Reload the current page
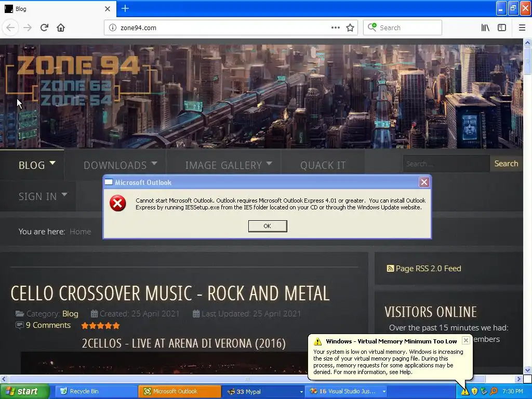This screenshot has width=532, height=399. pyautogui.click(x=44, y=28)
